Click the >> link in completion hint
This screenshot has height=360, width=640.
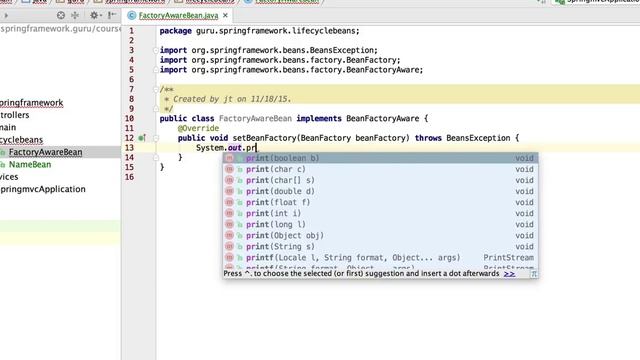pos(509,273)
